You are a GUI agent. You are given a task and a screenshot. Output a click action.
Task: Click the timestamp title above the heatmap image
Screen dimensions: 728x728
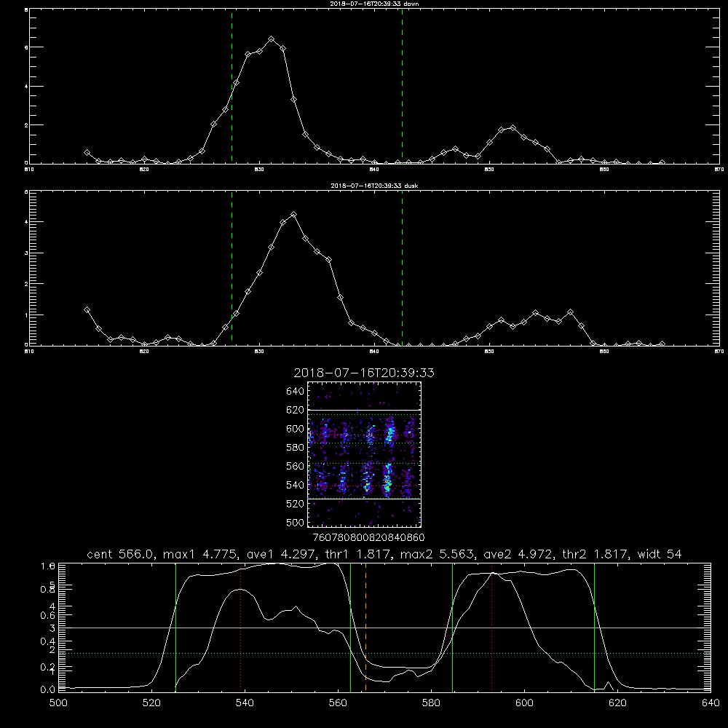click(364, 373)
